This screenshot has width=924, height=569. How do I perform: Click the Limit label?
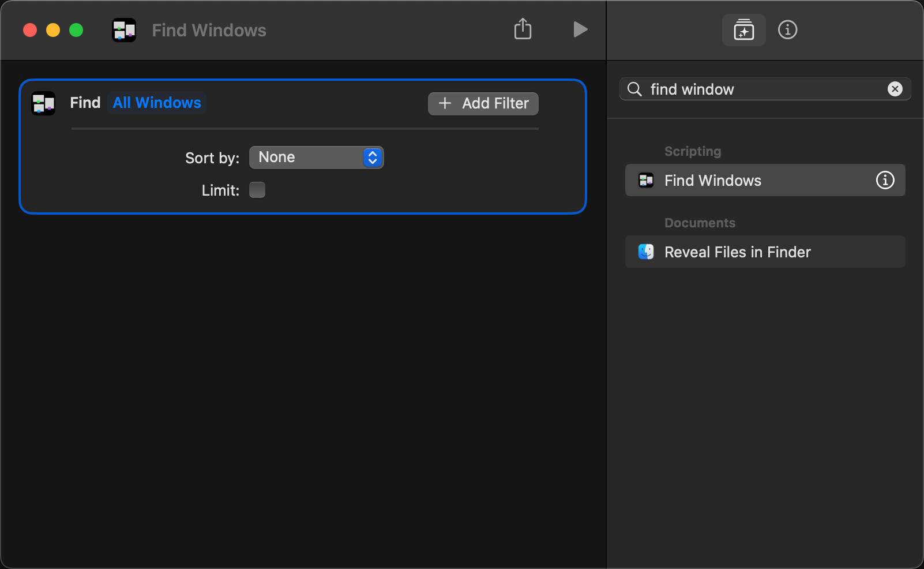(220, 190)
